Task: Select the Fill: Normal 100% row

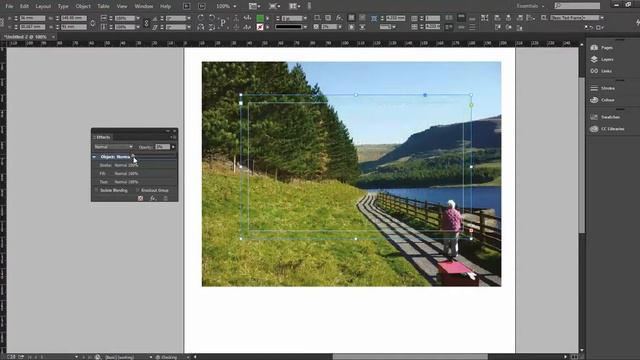Action: click(x=135, y=173)
